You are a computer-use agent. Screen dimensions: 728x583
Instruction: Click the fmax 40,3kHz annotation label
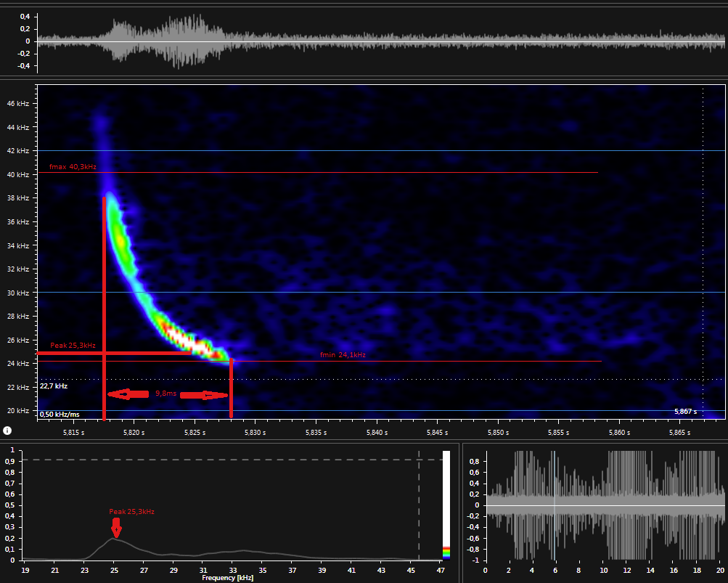pos(73,167)
